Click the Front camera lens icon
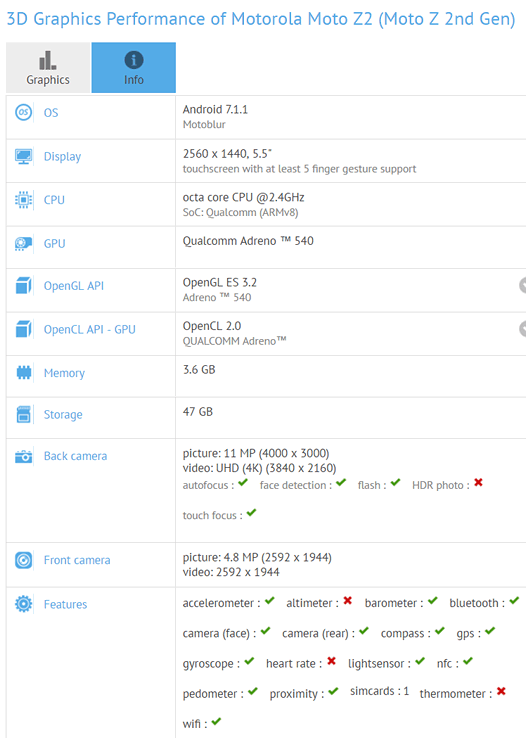Screen dimensions: 526x738 (x=24, y=560)
